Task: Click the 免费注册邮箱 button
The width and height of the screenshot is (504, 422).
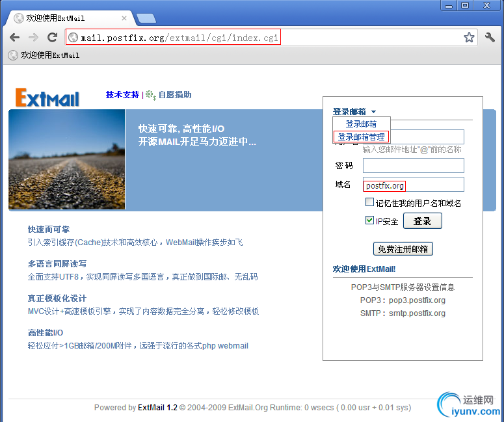Action: click(403, 249)
